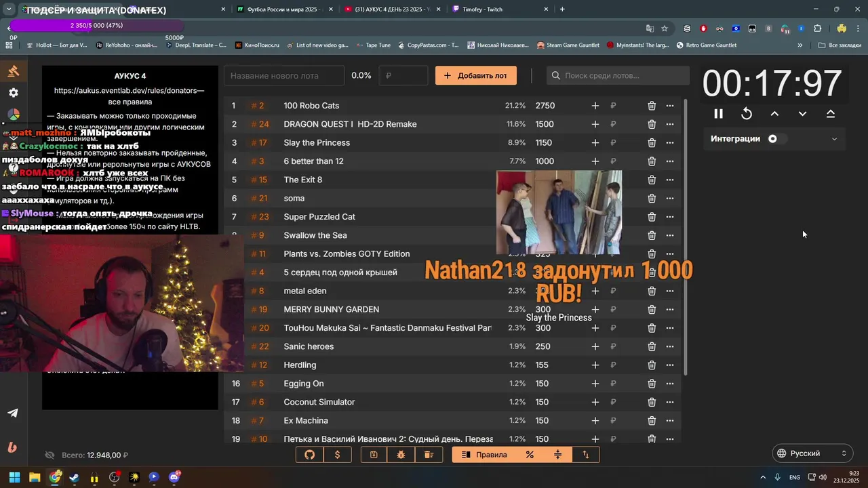Open the pie chart wheel sidebar icon
Viewport: 868px width, 488px height.
coord(13,115)
